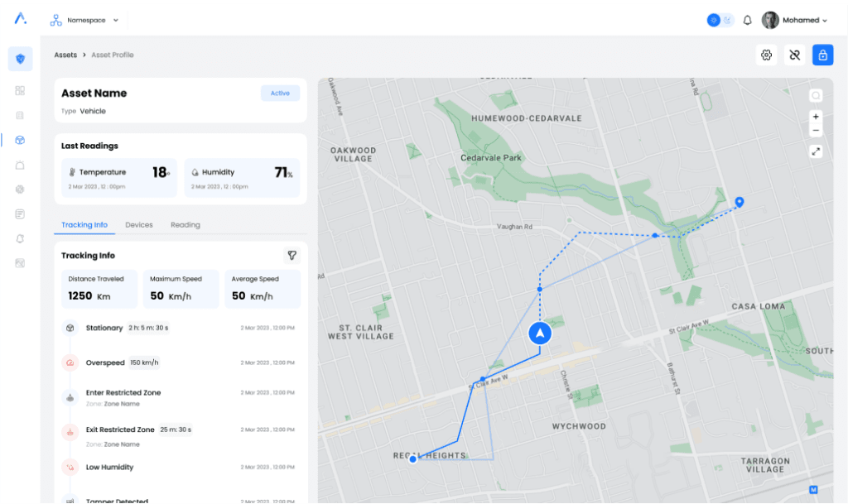Click the destination pin on the map
Viewport: 848px width, 504px height.
point(740,201)
